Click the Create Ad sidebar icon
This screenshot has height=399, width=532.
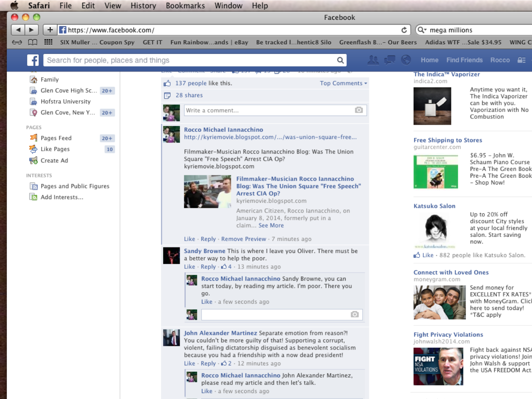point(34,160)
